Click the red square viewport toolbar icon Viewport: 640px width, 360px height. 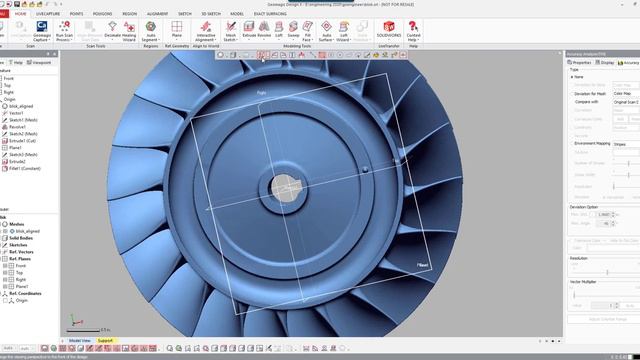coord(322,55)
